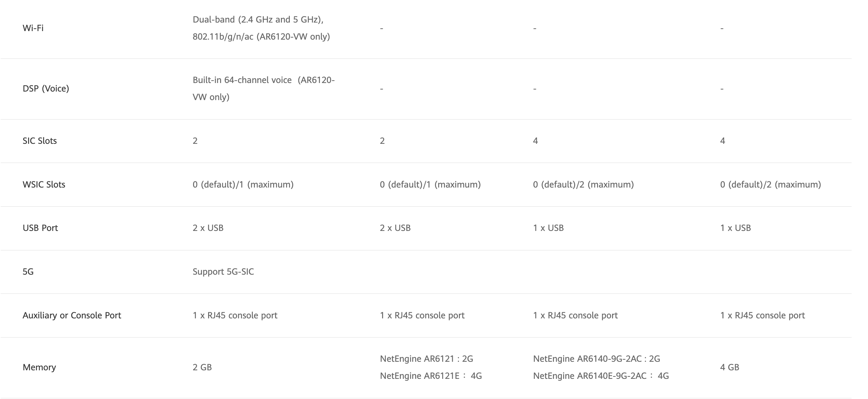The image size is (868, 399).
Task: Click the last 1 x USB cell
Action: coord(735,228)
